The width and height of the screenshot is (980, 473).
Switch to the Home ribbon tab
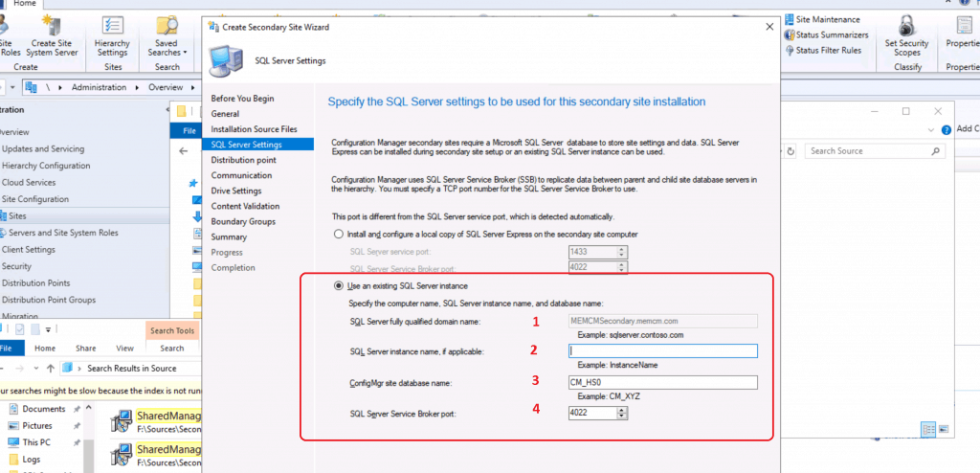[x=24, y=4]
